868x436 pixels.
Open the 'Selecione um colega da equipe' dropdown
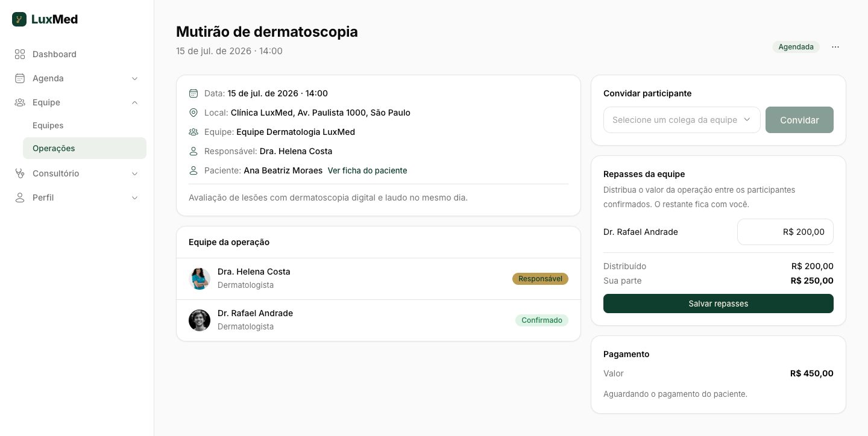(682, 120)
